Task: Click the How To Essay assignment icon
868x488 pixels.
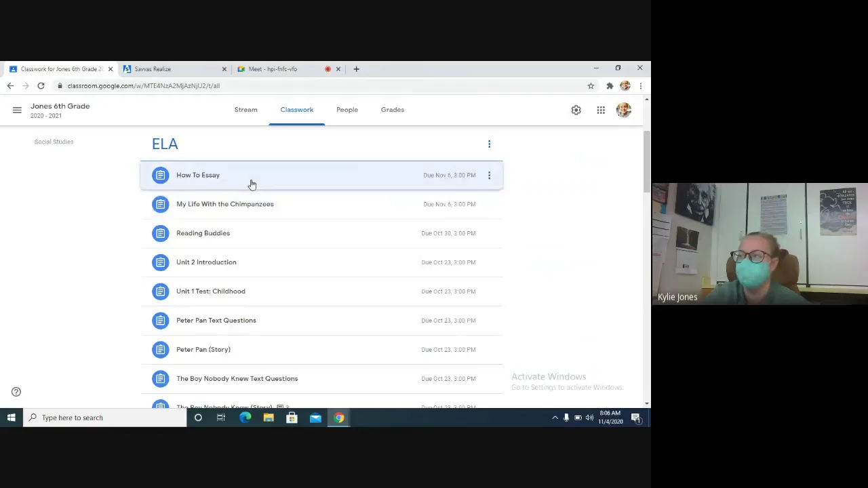Action: click(160, 175)
